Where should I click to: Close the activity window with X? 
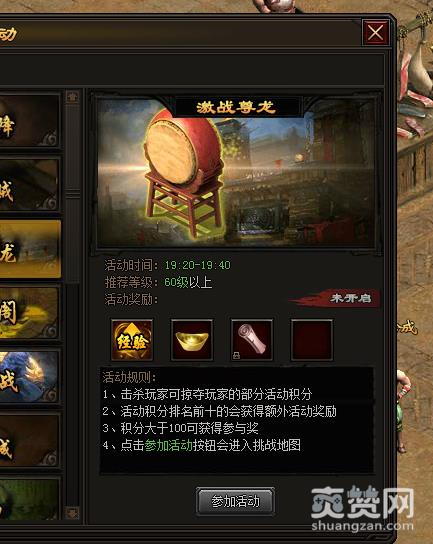coord(375,33)
